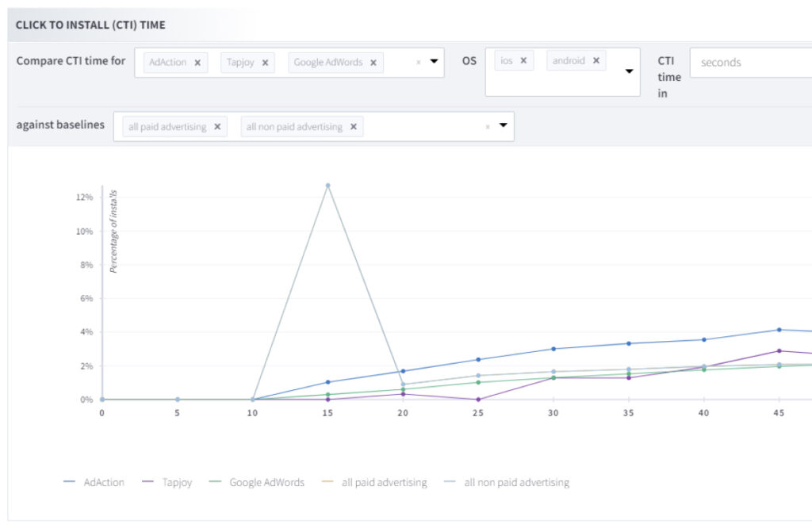Remove all non paid advertising baseline tag
Viewport: 812px width, 528px height.
click(x=353, y=127)
